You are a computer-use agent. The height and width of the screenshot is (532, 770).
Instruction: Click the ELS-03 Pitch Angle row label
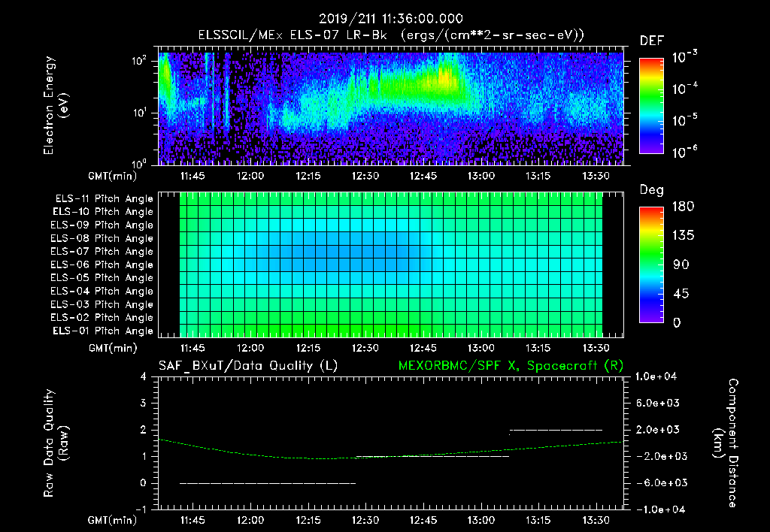(102, 304)
